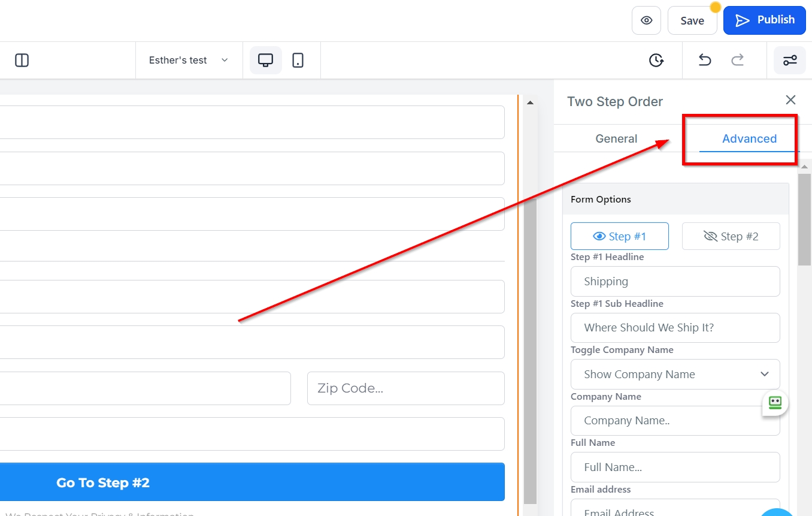The image size is (812, 516).
Task: Select the Advanced tab
Action: pos(749,138)
